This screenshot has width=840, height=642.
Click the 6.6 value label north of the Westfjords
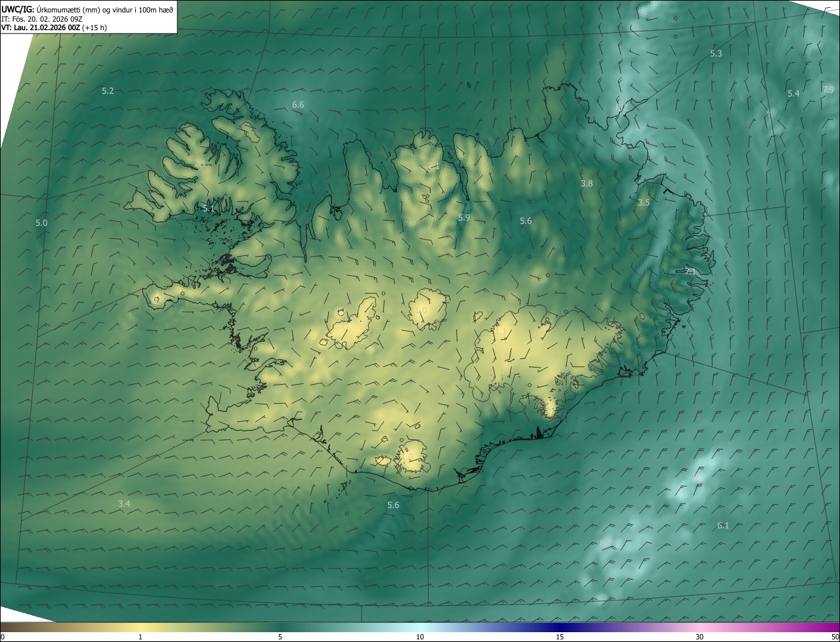(298, 105)
